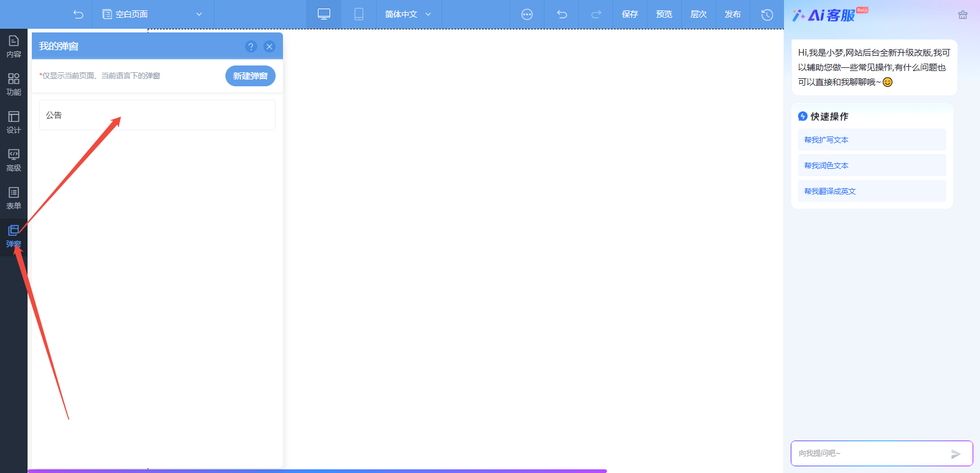This screenshot has width=980, height=473.
Task: Click the 保存 button
Action: tap(630, 14)
